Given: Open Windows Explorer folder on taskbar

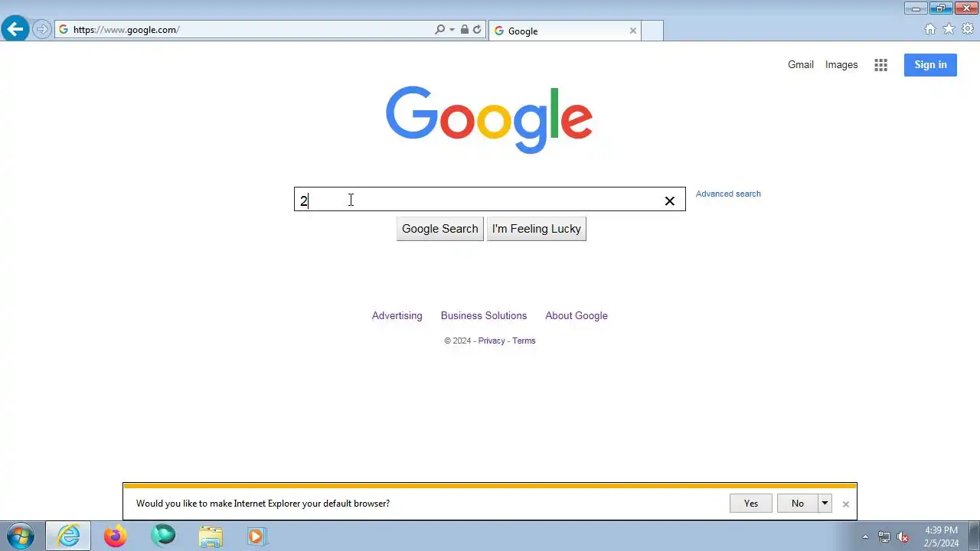Looking at the screenshot, I should click(x=211, y=536).
